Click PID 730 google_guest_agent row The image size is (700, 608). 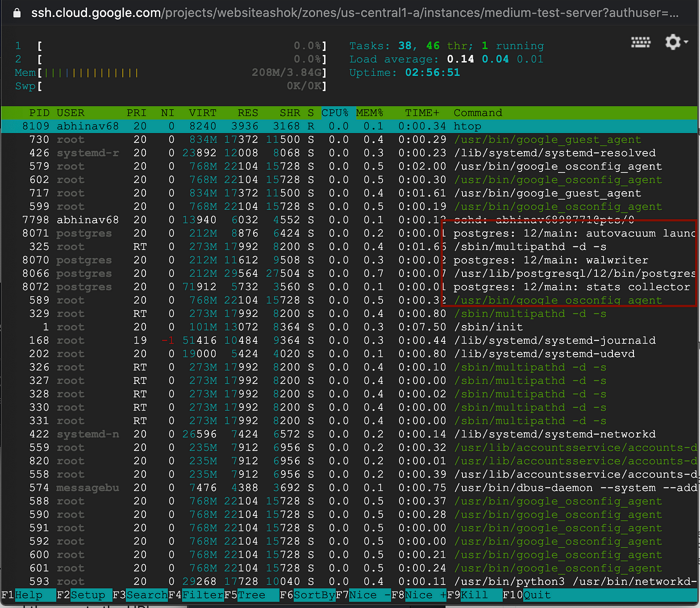pos(349,139)
